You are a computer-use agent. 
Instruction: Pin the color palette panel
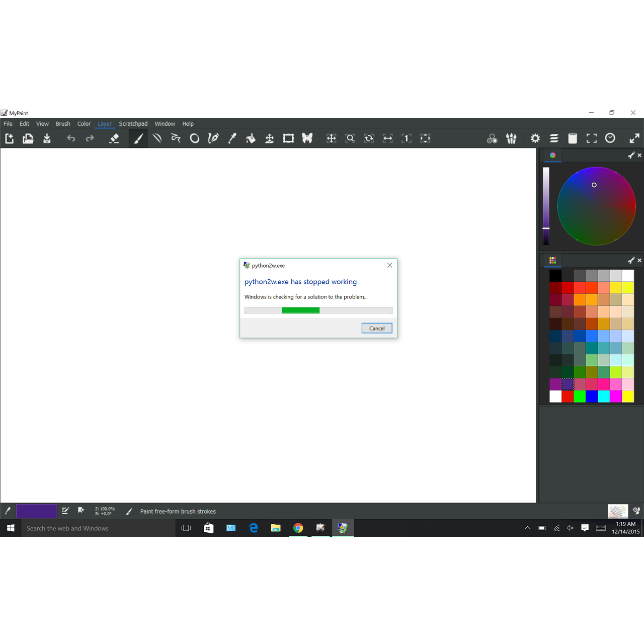pyautogui.click(x=631, y=260)
